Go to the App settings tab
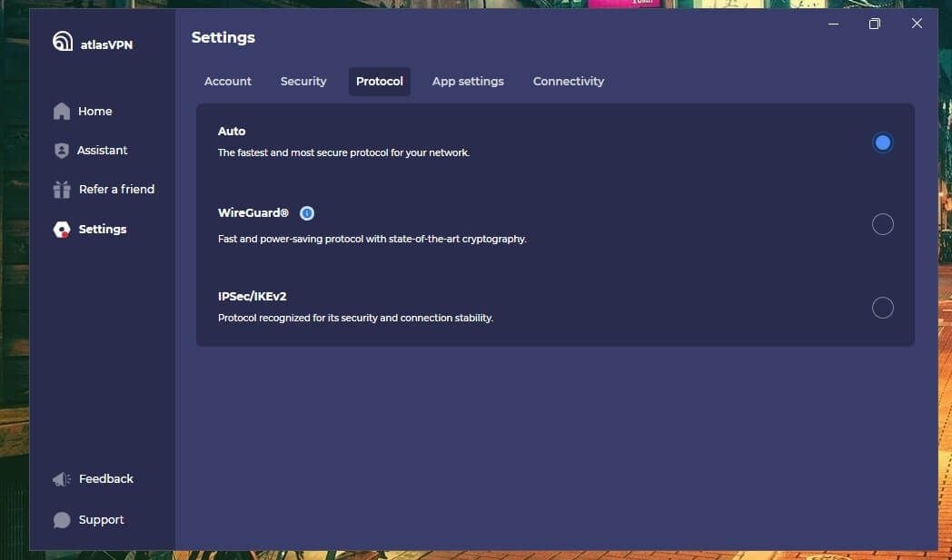952x560 pixels. coord(468,82)
